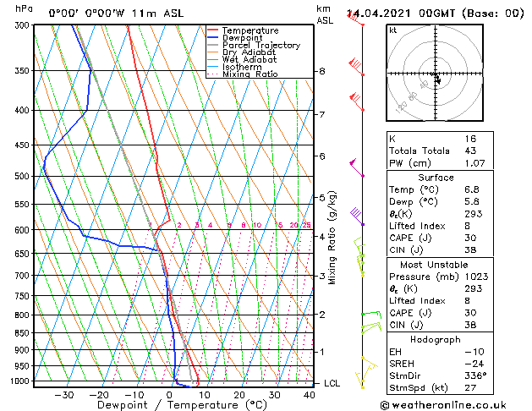Click the LCL marker label
Image resolution: width=532 pixels, height=411 pixels.
tap(332, 383)
